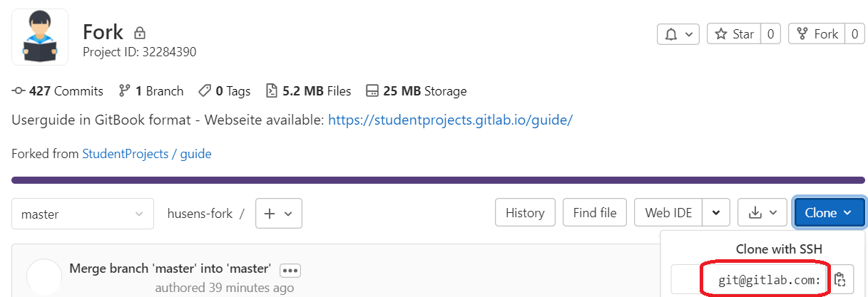
Task: Click the Find file button
Action: pos(595,212)
